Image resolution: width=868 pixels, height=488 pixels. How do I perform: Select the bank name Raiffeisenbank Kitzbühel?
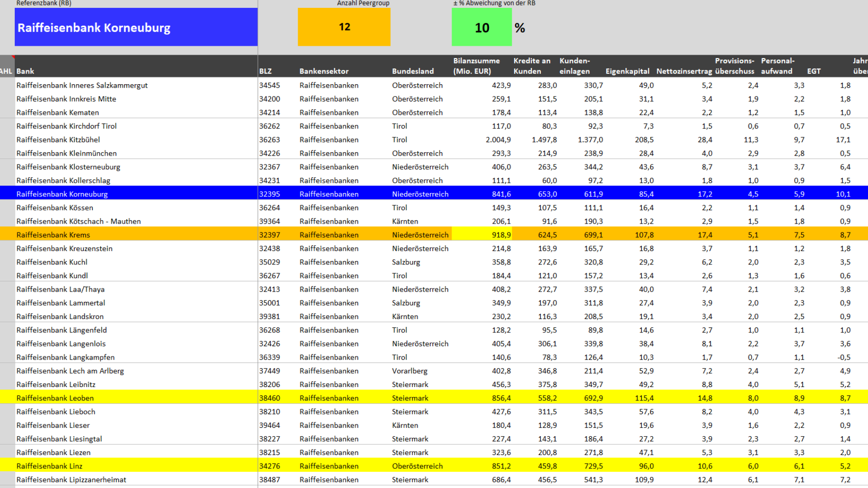pyautogui.click(x=59, y=139)
